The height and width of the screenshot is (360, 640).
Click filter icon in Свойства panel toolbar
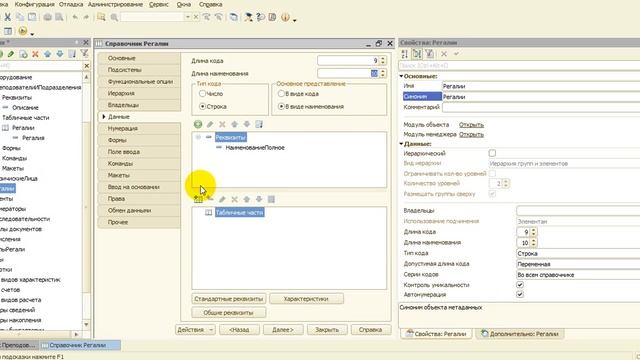(x=429, y=53)
